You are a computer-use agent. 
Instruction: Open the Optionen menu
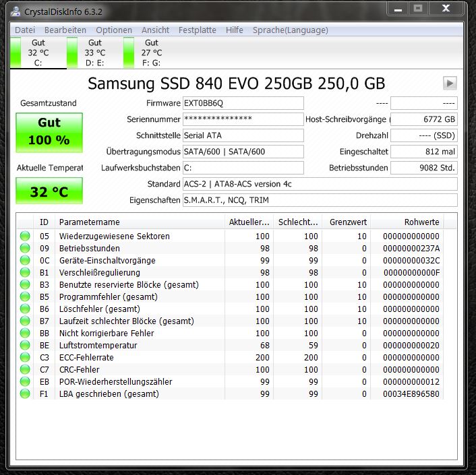114,30
